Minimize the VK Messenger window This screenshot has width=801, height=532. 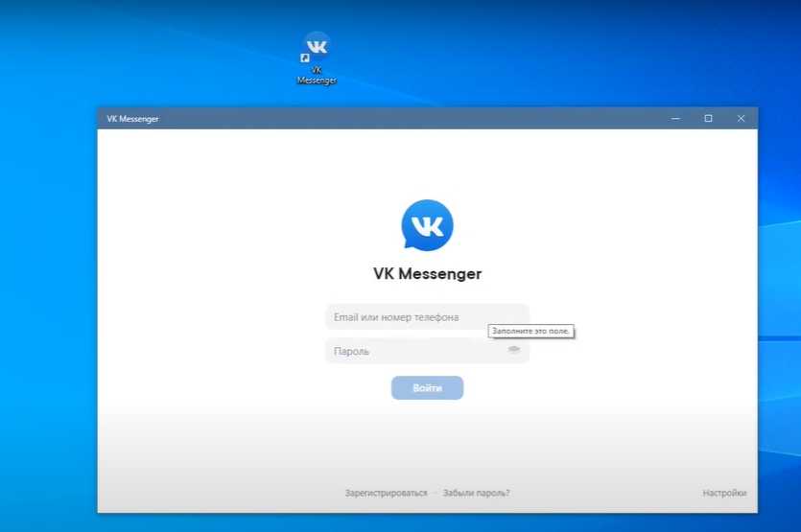coord(676,119)
